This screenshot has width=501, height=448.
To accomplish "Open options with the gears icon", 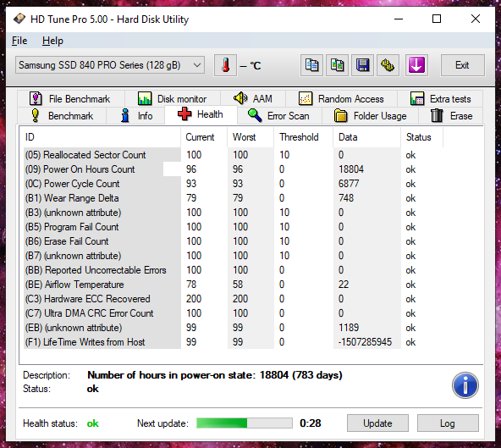I will (388, 65).
